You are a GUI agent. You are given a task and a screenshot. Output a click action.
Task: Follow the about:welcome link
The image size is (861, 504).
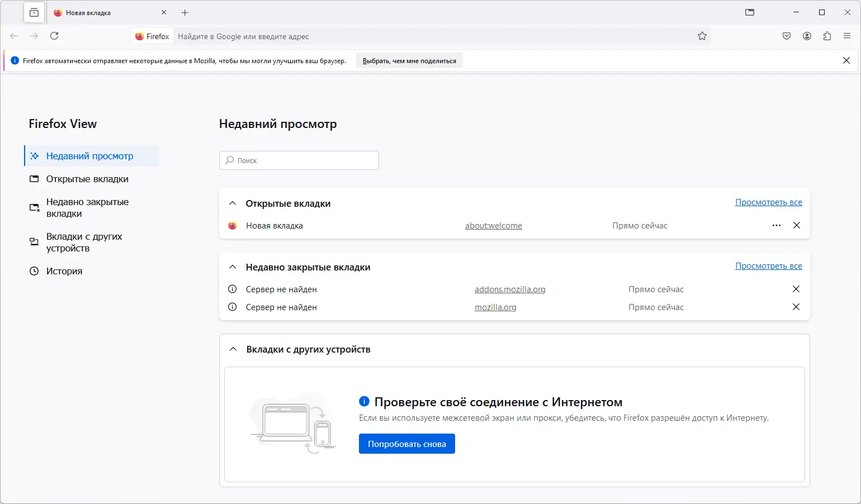[x=493, y=226]
